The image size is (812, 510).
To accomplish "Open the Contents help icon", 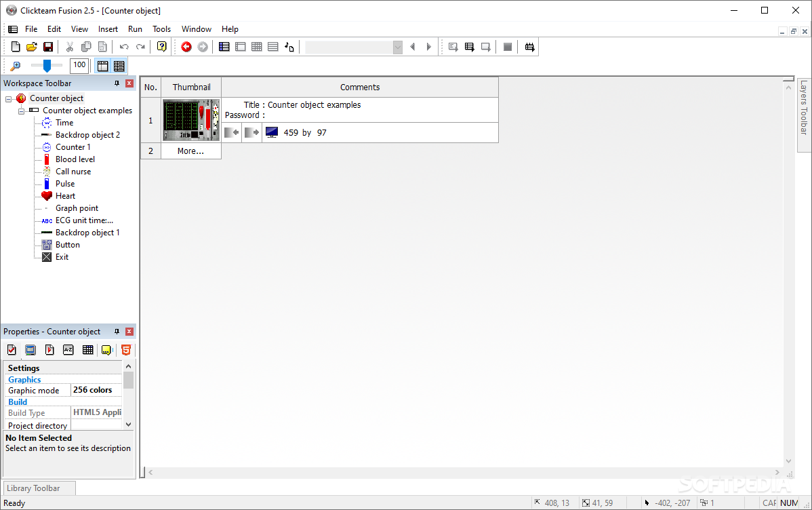I will (x=161, y=47).
